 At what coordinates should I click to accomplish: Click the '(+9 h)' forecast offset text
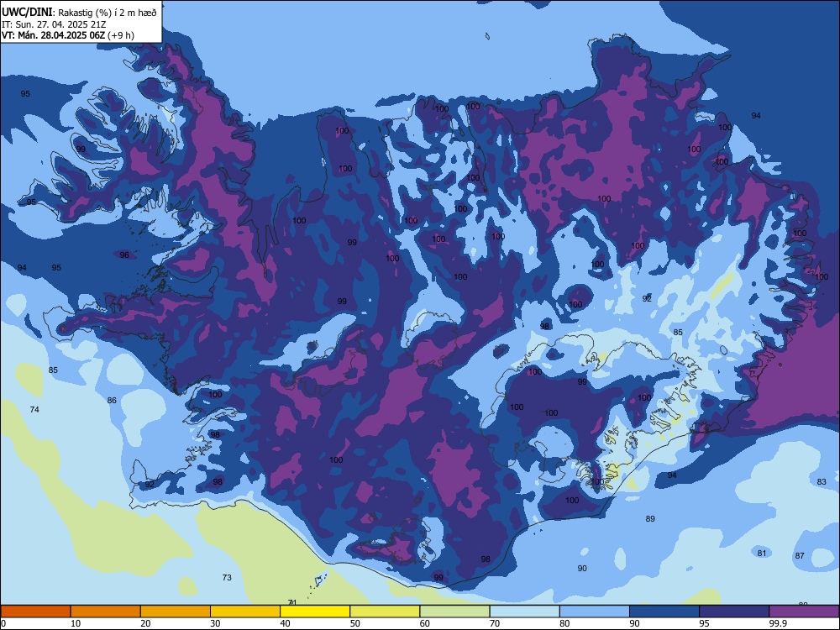[121, 35]
